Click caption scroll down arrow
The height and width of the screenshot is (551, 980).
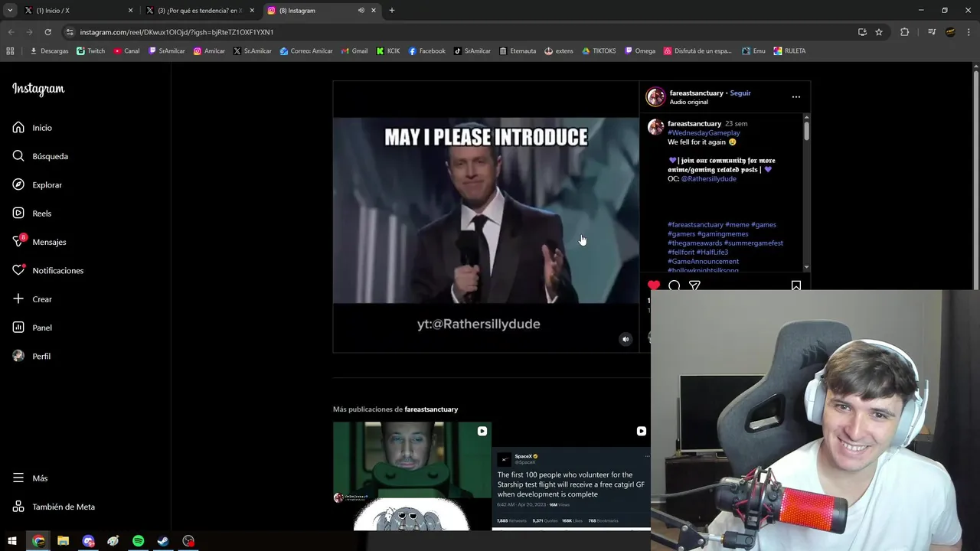(806, 266)
